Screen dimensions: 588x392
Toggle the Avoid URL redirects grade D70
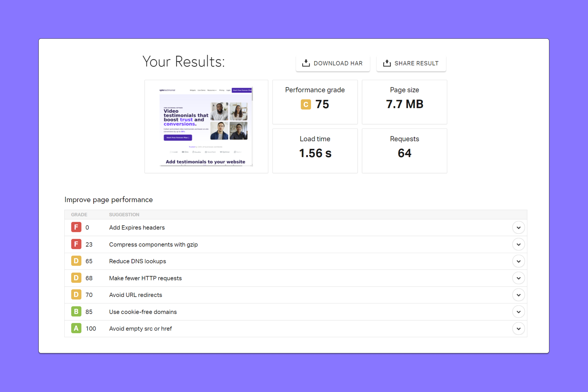click(x=518, y=295)
